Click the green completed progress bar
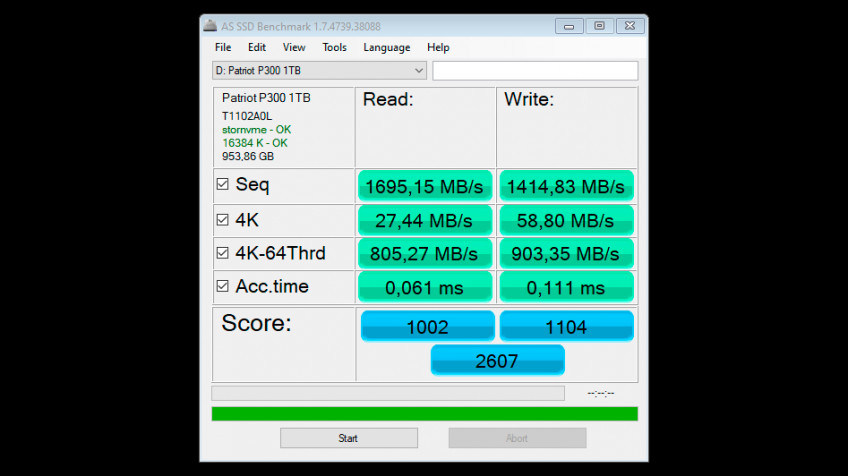 point(425,414)
